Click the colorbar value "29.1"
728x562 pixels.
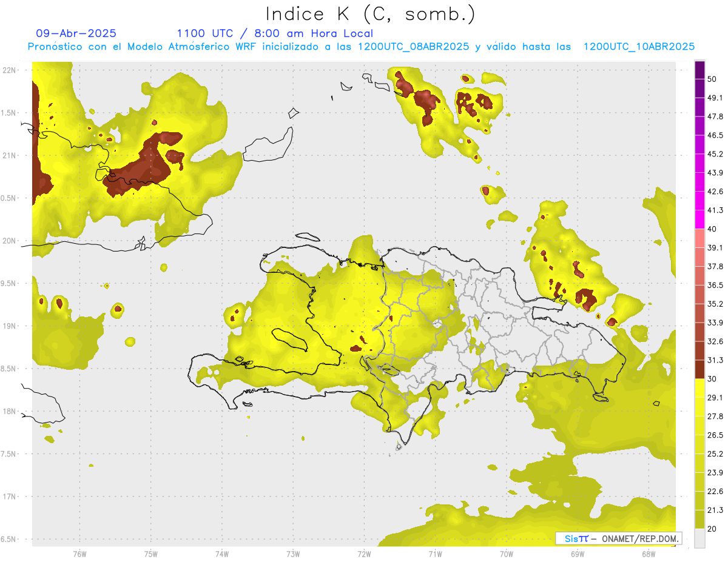tap(715, 398)
